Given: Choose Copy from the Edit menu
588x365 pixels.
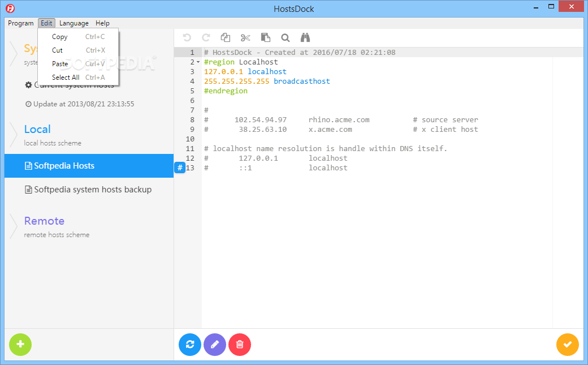Looking at the screenshot, I should tap(78, 37).
